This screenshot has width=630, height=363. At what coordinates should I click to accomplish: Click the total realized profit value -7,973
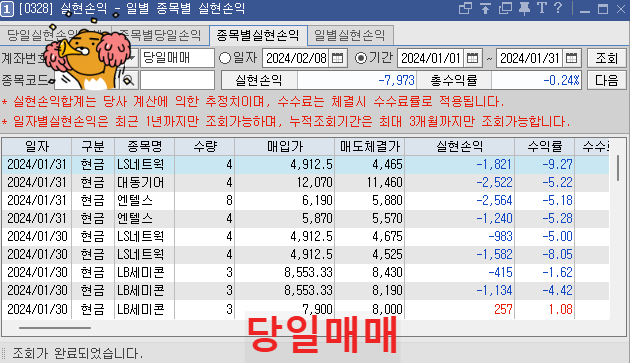pyautogui.click(x=357, y=80)
